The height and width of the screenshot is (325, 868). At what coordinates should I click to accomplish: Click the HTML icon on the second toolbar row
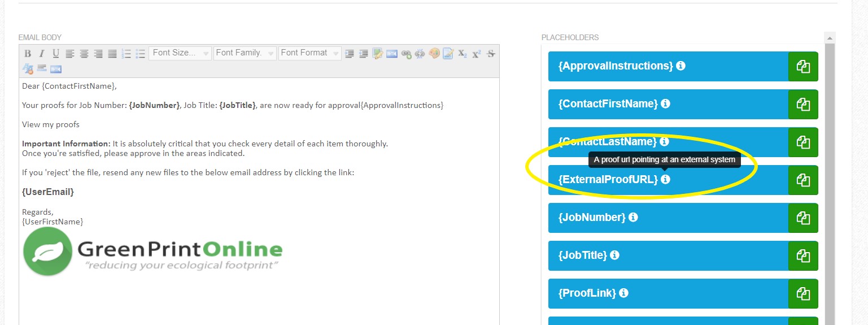pos(55,69)
